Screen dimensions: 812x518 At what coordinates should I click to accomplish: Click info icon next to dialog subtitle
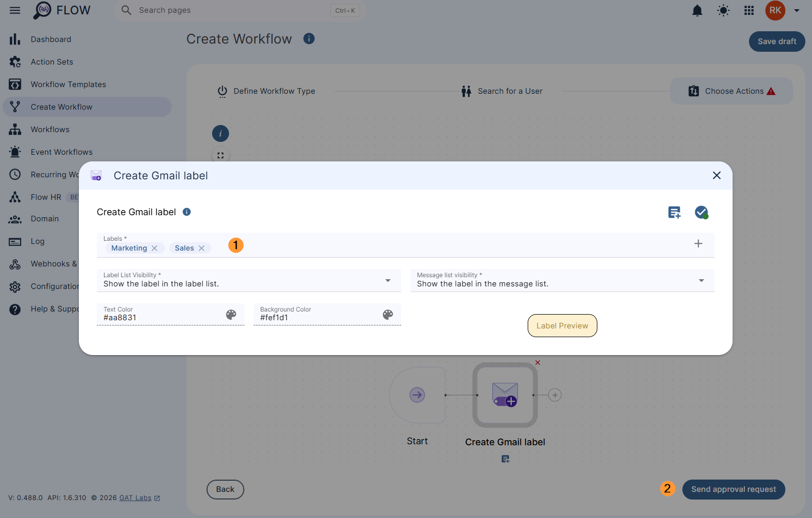tap(187, 212)
